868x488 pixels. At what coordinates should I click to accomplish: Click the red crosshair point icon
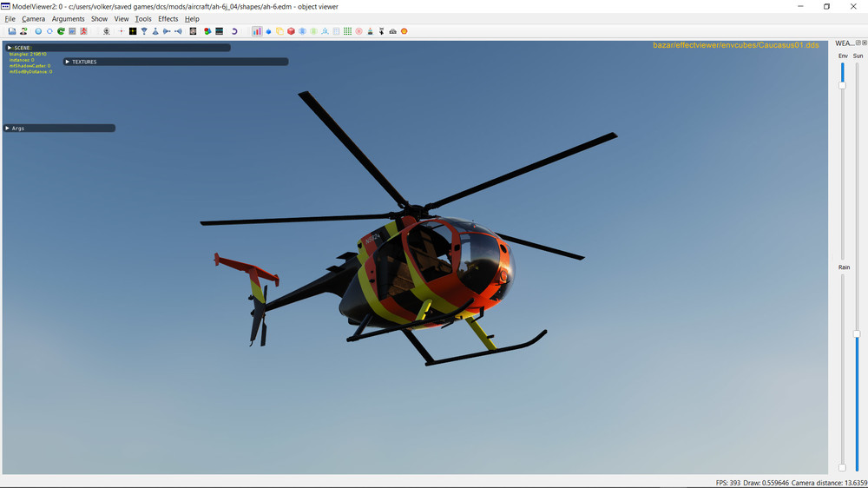coord(122,31)
